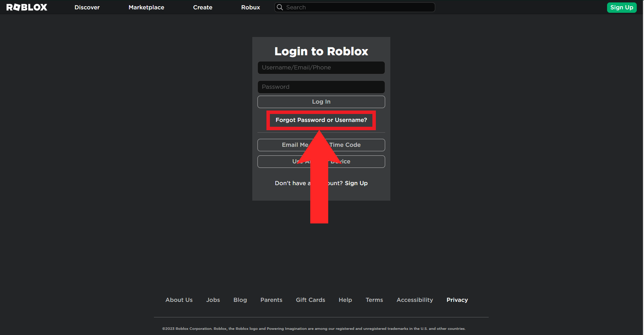Open the Accessibility footer link
Viewport: 644px width, 335px height.
coord(415,300)
